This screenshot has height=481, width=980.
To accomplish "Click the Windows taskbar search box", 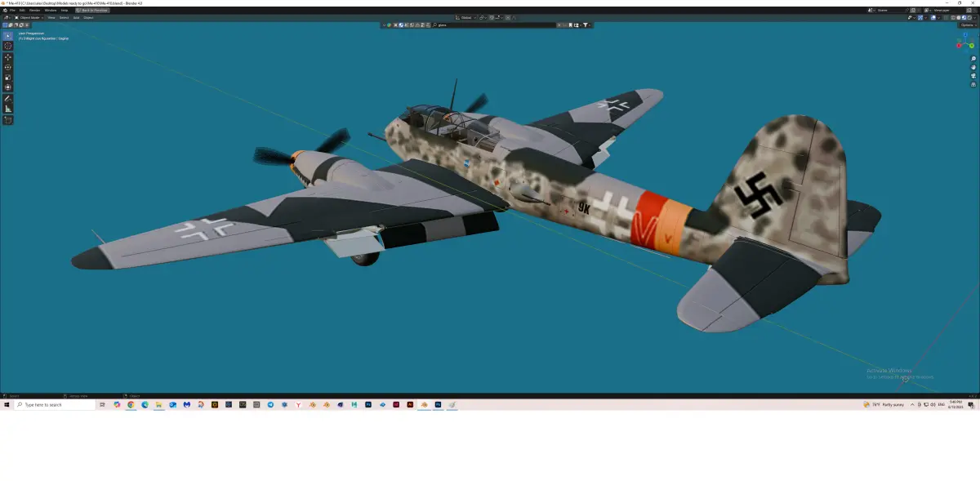I will 54,404.
